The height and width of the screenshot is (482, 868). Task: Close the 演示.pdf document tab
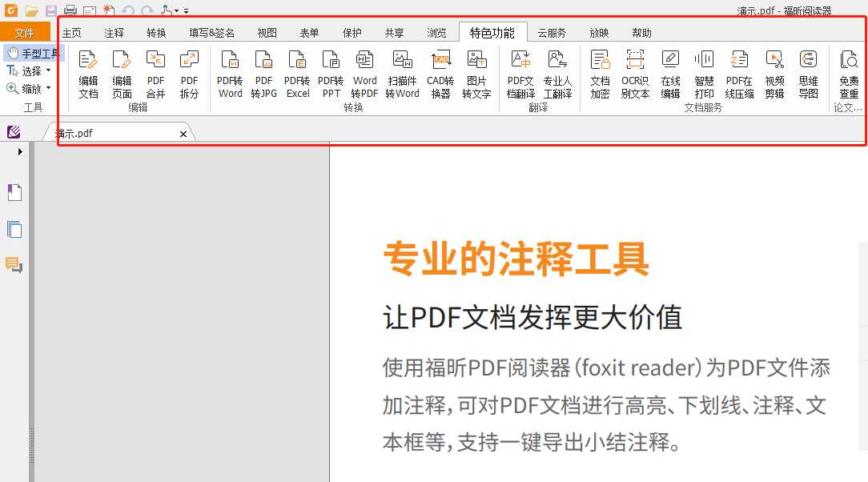tap(183, 134)
